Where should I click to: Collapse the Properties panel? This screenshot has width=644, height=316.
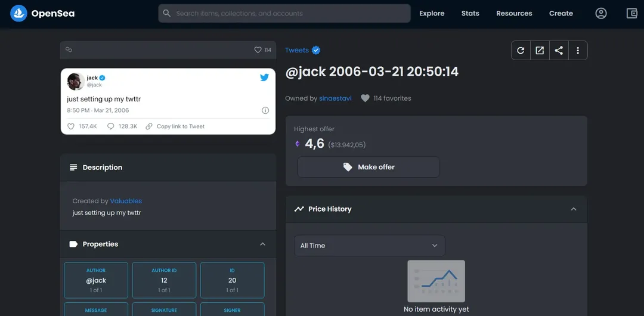pos(262,244)
